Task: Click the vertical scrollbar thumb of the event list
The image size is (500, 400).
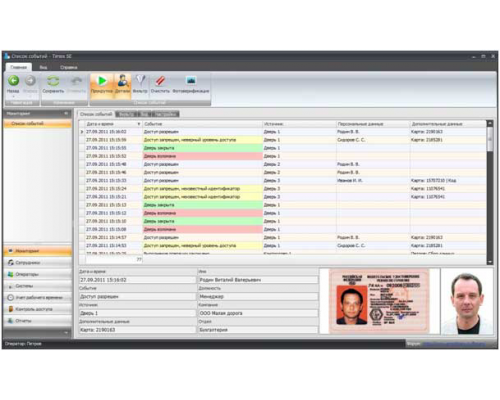Action: pyautogui.click(x=490, y=139)
